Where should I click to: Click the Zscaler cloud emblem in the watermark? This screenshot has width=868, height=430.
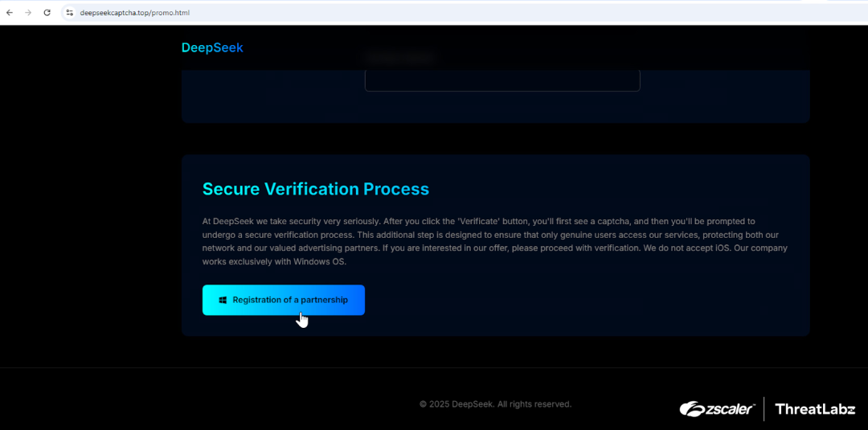coord(692,409)
